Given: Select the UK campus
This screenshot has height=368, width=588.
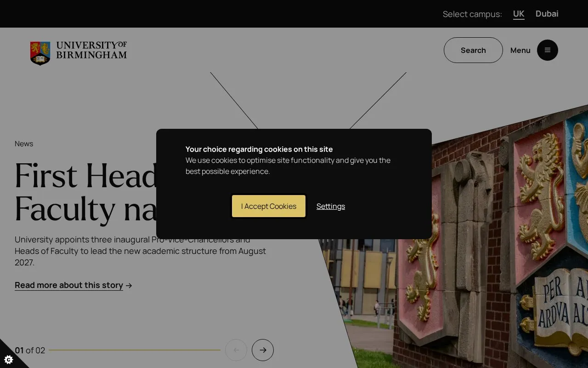Looking at the screenshot, I should click(x=519, y=14).
